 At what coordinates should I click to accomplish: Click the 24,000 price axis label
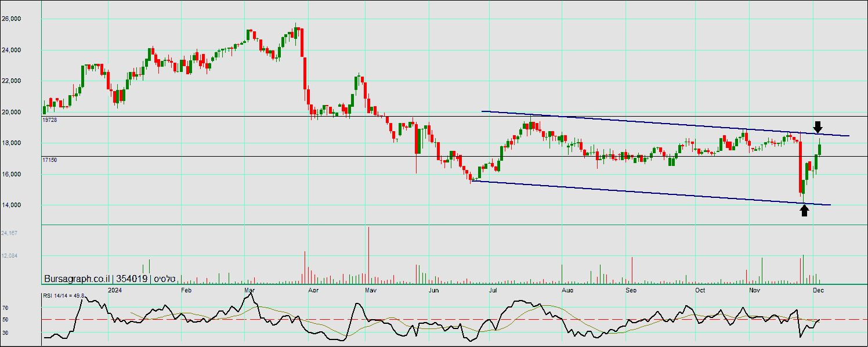point(11,50)
